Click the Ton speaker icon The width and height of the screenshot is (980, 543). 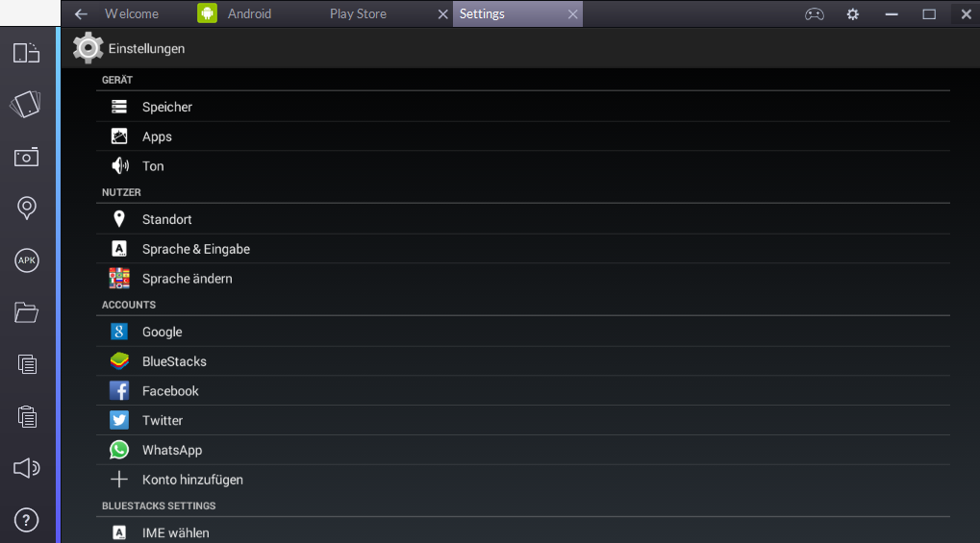tap(120, 165)
